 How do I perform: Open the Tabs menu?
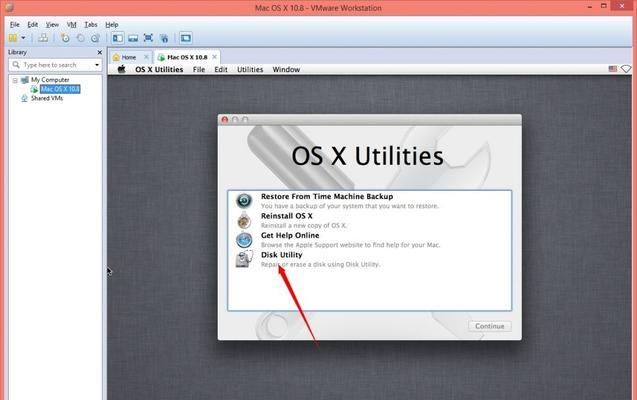[x=91, y=24]
